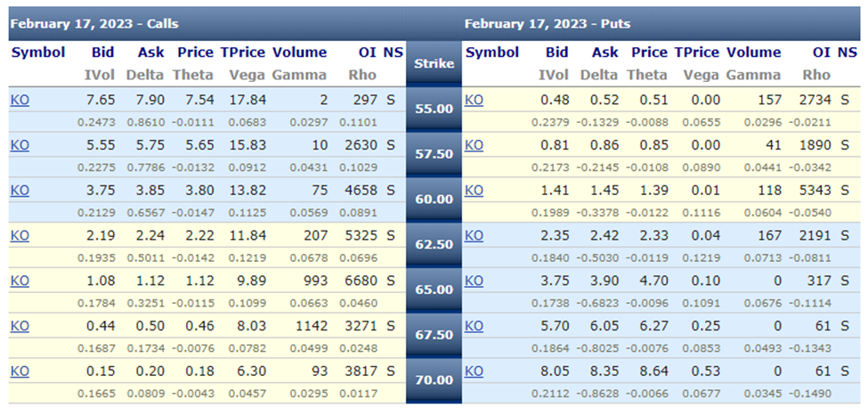Open the KO put link at strike 67.50
The image size is (868, 408).
[x=474, y=327]
